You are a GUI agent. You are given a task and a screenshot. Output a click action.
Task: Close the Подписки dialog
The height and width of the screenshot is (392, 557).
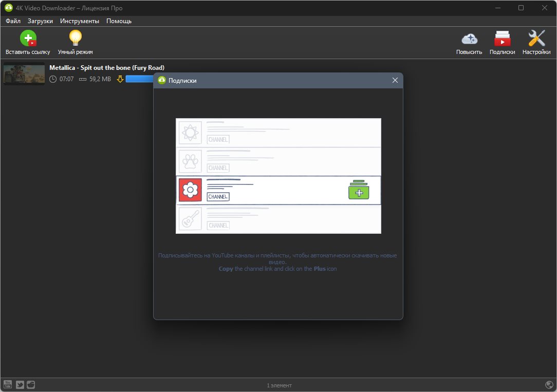(395, 80)
